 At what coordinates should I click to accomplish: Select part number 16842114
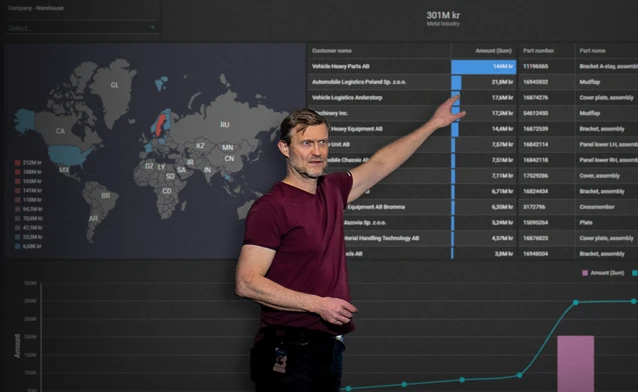tap(535, 145)
